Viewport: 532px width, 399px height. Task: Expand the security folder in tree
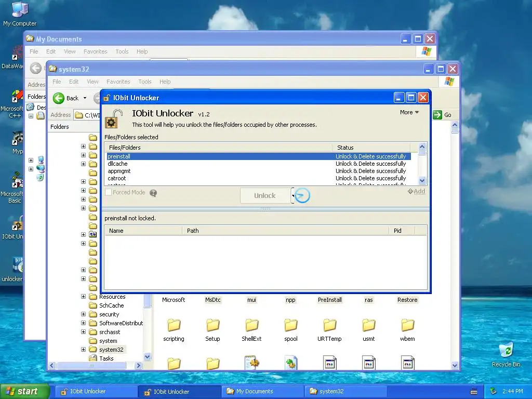click(x=84, y=314)
